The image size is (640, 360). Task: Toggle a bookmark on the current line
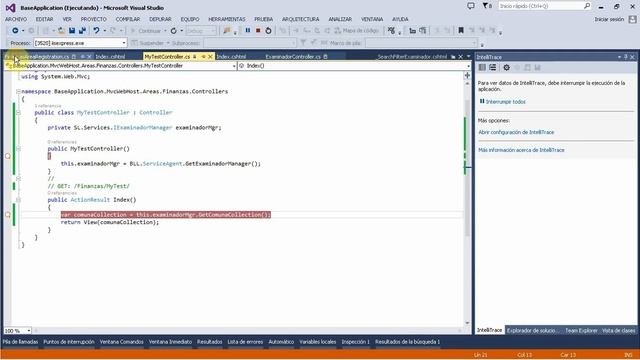click(461, 31)
